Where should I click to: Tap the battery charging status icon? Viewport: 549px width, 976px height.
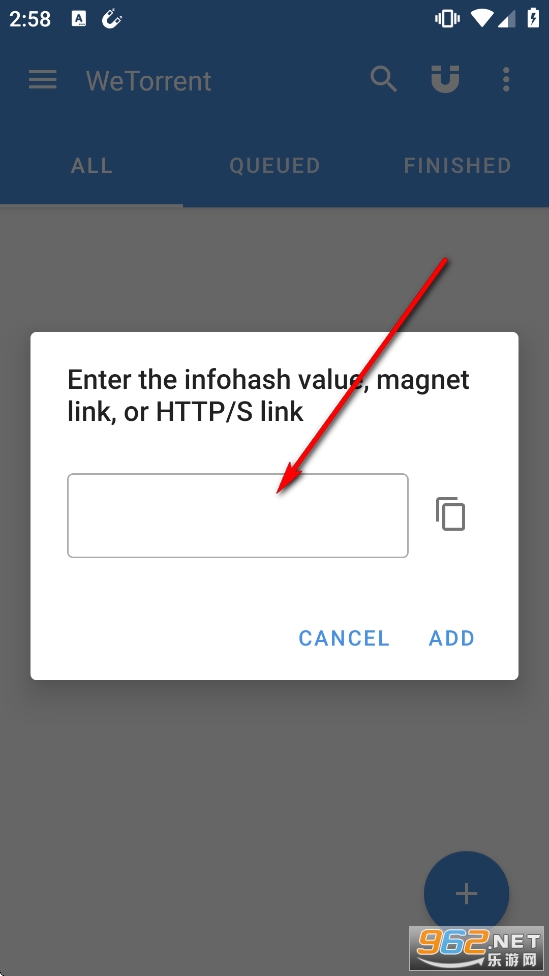point(533,18)
